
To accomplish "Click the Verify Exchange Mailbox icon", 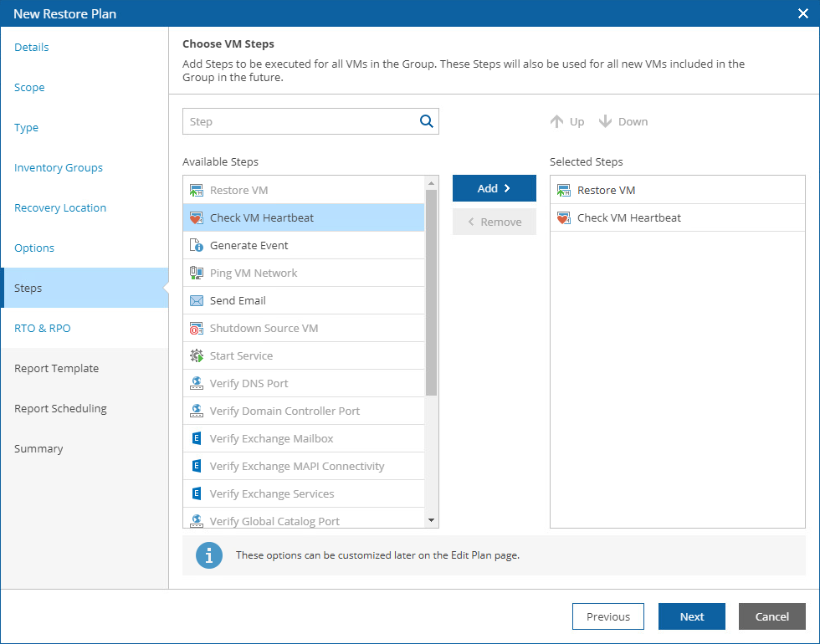I will coord(197,439).
